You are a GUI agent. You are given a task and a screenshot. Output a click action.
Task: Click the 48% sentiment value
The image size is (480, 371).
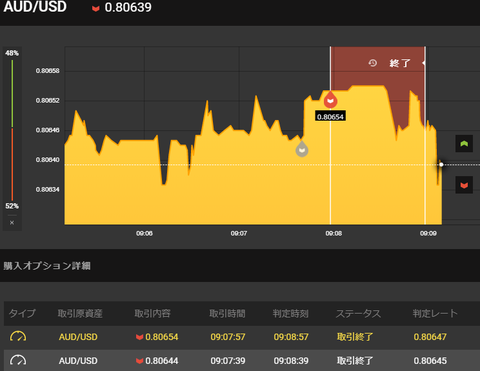pos(12,53)
